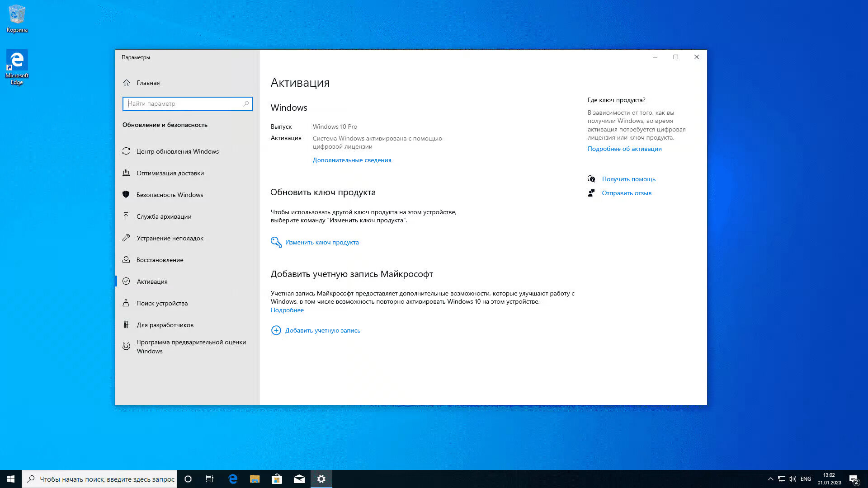The image size is (868, 488).
Task: Click wrench icon for Устранение неполадок
Action: (x=126, y=238)
